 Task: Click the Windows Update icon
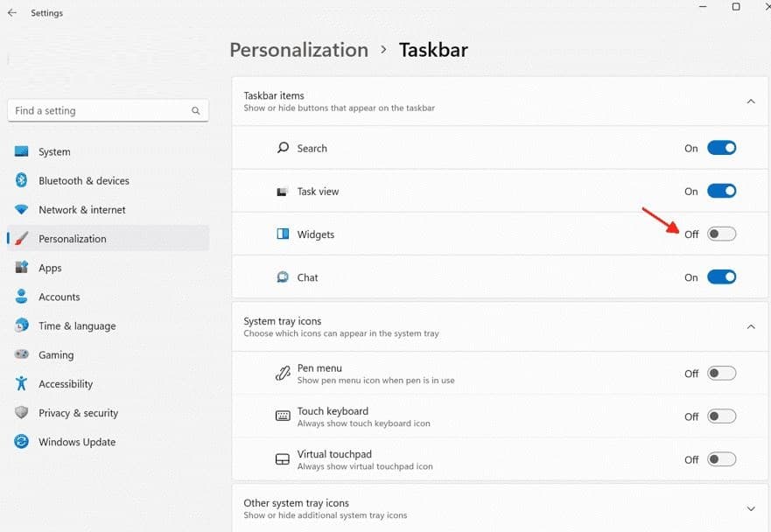pos(22,442)
